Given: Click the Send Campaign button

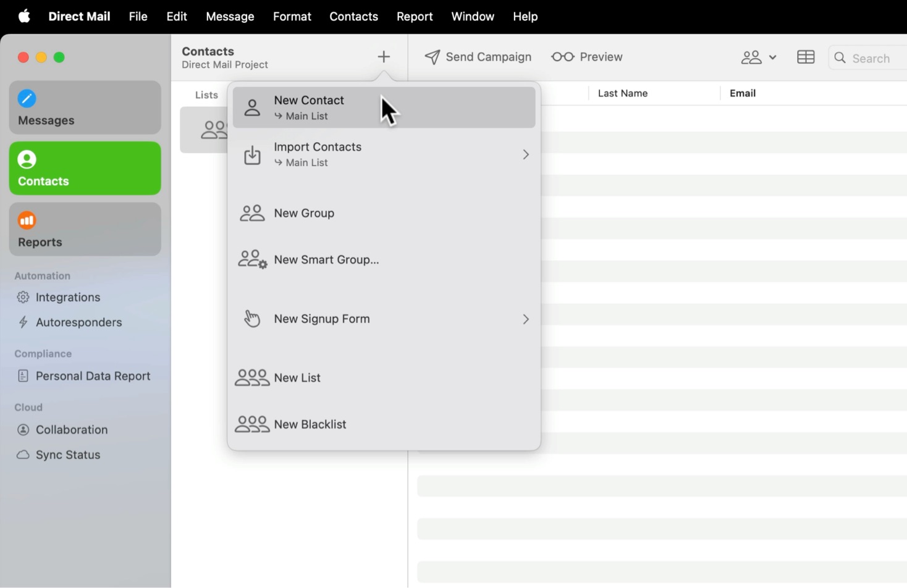Looking at the screenshot, I should 478,57.
